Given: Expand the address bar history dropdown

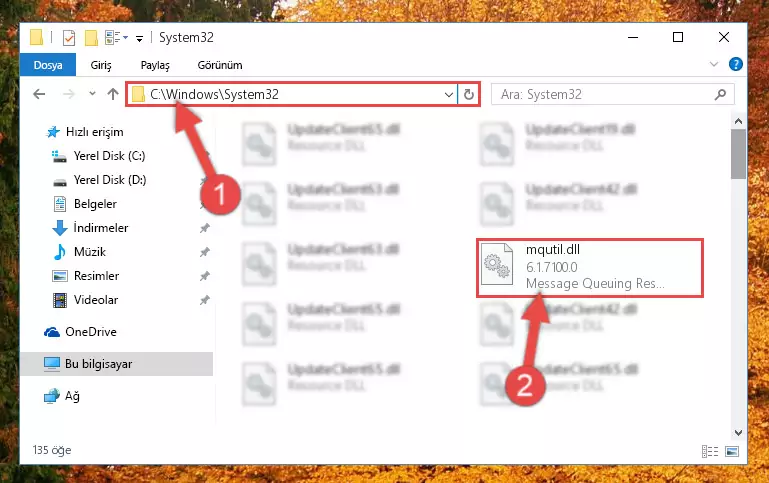Looking at the screenshot, I should 448,94.
